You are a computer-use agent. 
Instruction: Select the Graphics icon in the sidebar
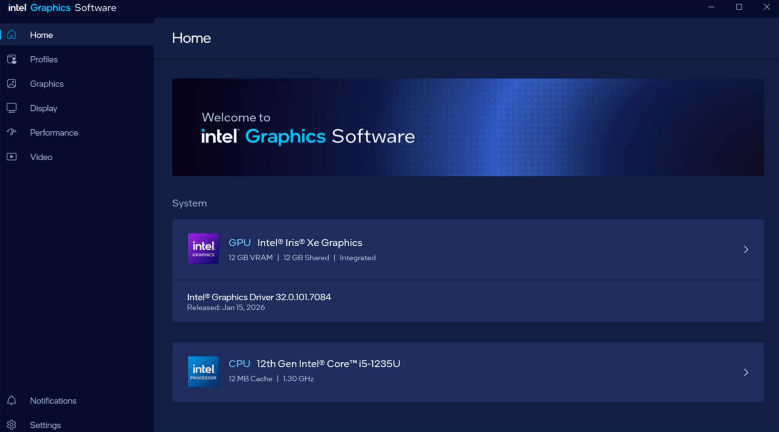(x=12, y=84)
